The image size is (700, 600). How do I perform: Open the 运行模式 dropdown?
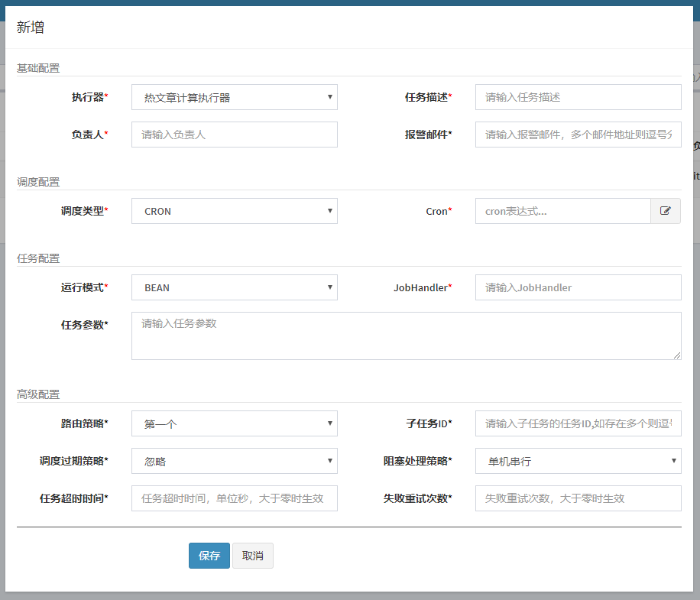pyautogui.click(x=234, y=287)
